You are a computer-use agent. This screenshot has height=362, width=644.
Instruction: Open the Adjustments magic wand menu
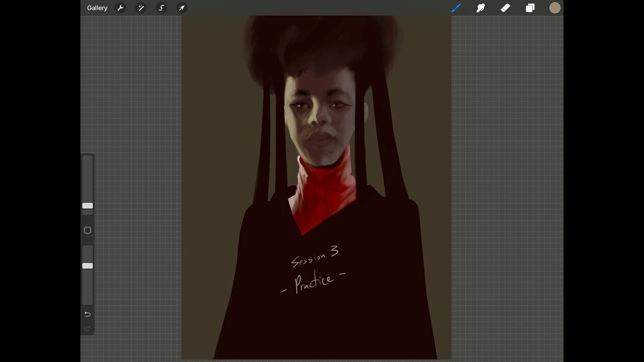click(x=141, y=8)
